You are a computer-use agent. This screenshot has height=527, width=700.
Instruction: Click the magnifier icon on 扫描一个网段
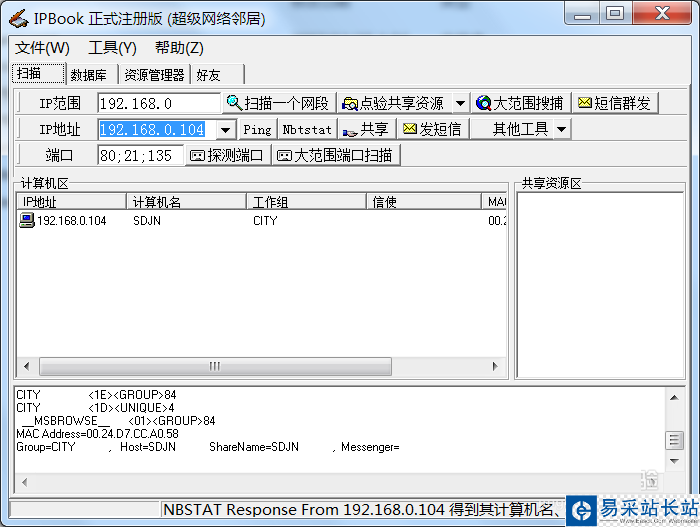pos(234,103)
